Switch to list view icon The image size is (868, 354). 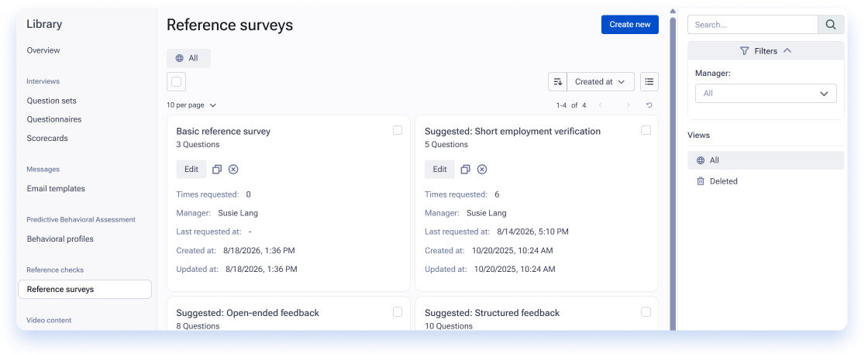649,82
